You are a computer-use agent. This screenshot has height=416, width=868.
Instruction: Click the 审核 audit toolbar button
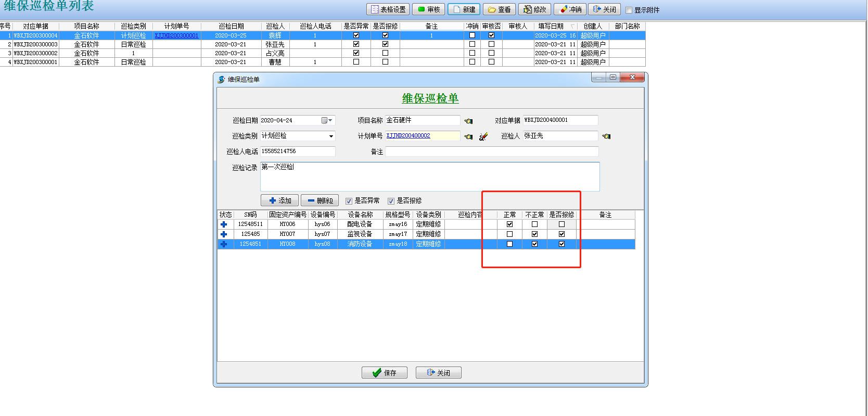coord(429,9)
